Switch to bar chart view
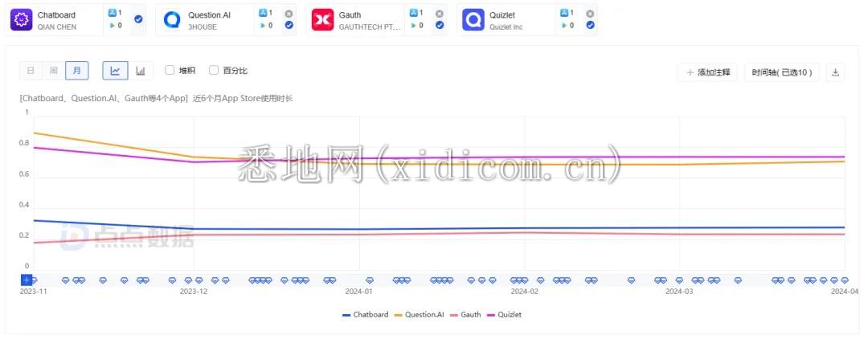The height and width of the screenshot is (339, 868). click(141, 71)
